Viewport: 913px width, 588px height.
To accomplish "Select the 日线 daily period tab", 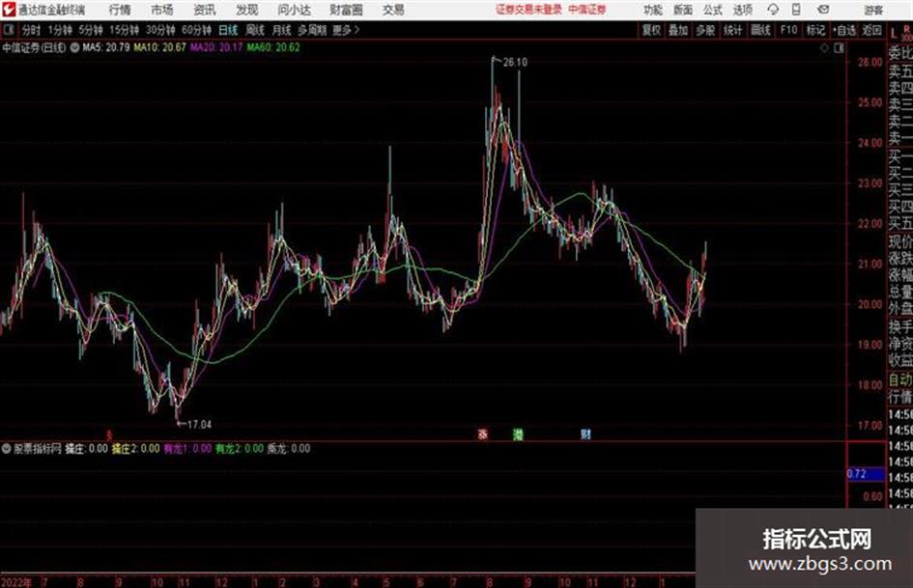I will tap(228, 30).
